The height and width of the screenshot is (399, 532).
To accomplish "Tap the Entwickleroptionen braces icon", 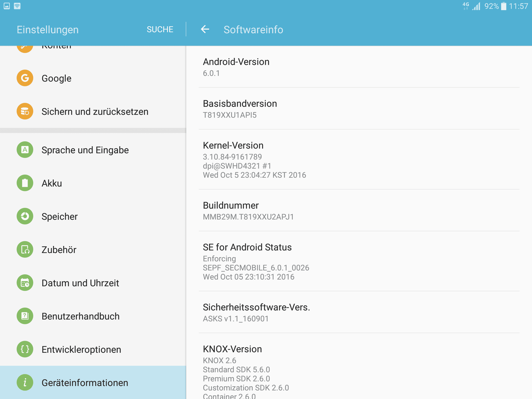I will tap(25, 349).
